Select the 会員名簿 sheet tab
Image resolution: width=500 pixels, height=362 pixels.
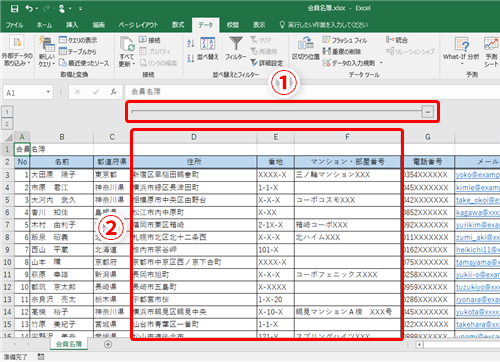(69, 344)
